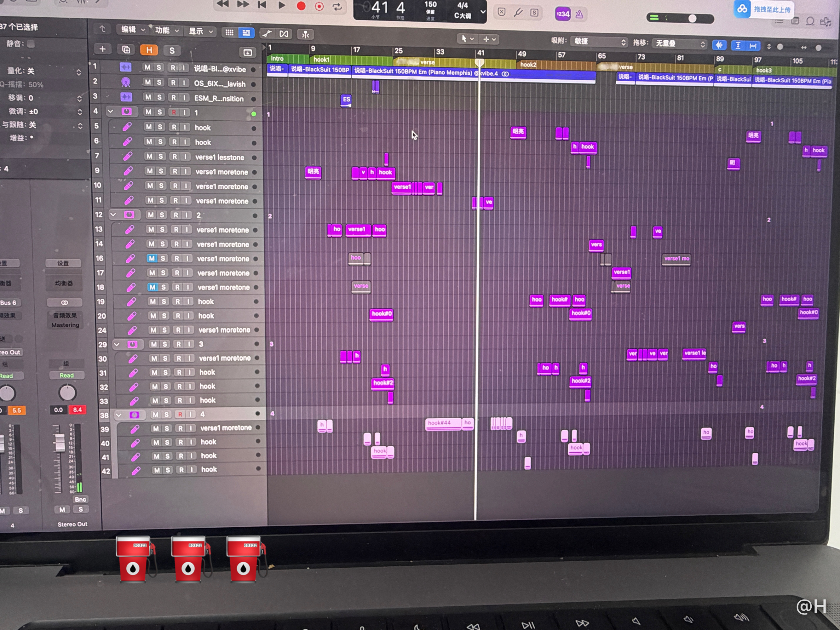This screenshot has width=840, height=630.
Task: Click the vertical auto zoom icon
Action: pos(738,46)
